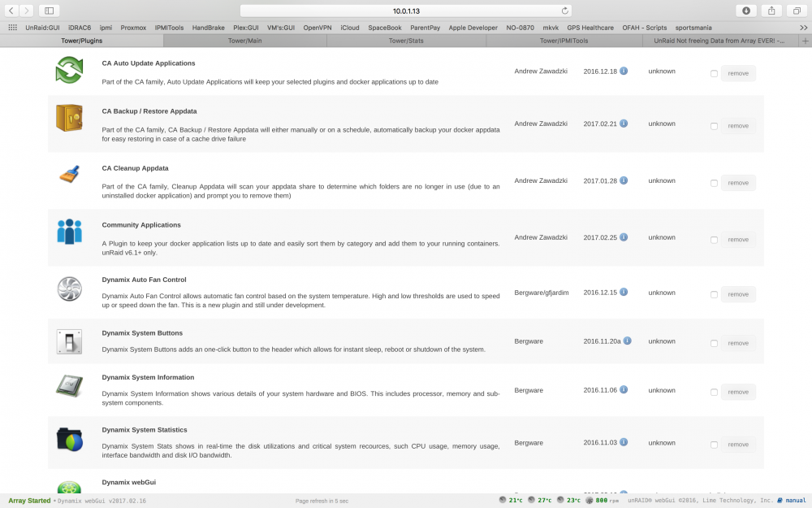812x508 pixels.
Task: Open the bookmarks grid icon in favorites bar
Action: tap(12, 28)
